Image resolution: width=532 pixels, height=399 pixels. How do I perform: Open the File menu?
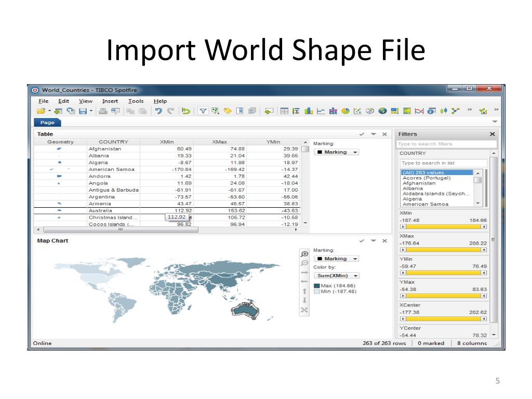(x=44, y=101)
